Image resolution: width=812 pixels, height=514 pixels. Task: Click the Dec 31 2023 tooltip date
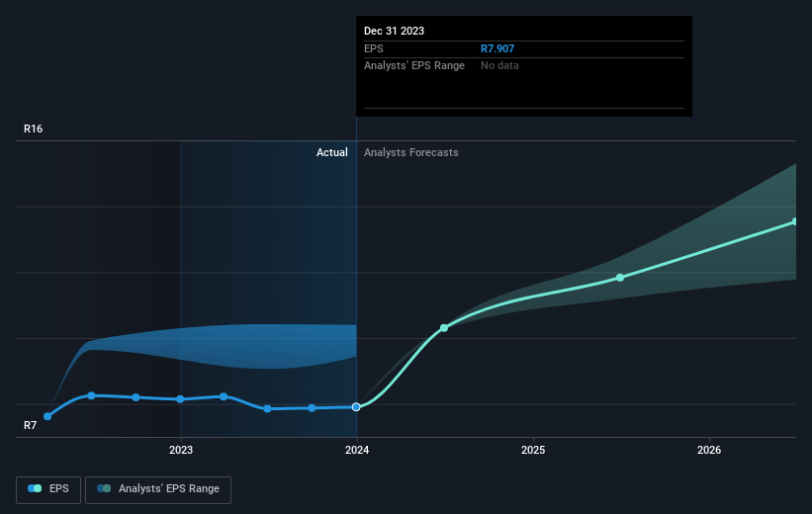394,31
